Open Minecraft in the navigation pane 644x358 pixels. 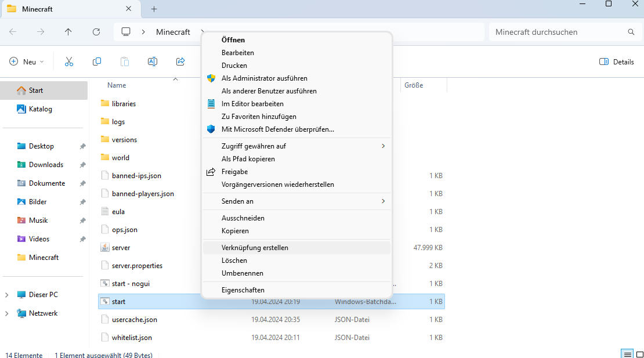pyautogui.click(x=44, y=258)
